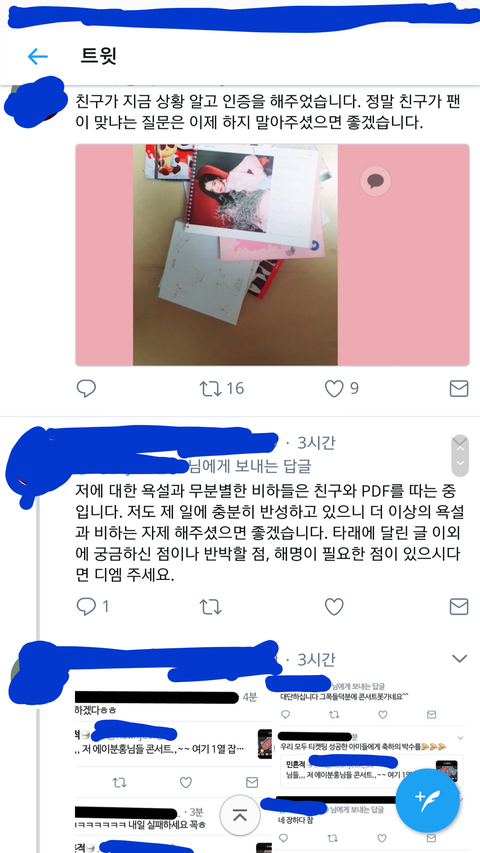Tap the speech bubble overlay on photo

point(376,181)
